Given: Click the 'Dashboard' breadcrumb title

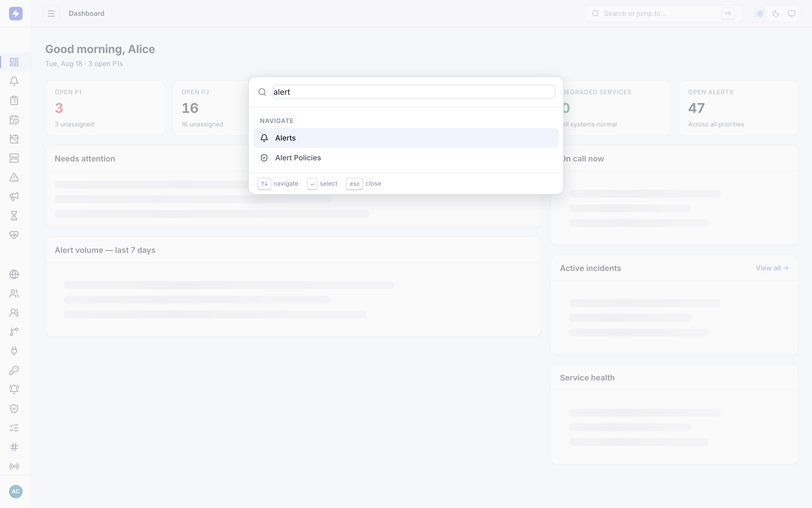Looking at the screenshot, I should (x=87, y=14).
